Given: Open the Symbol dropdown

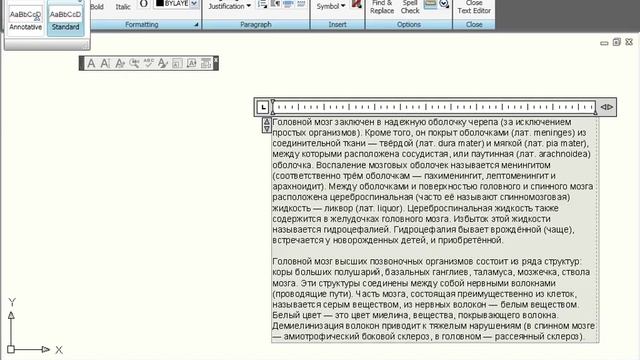Looking at the screenshot, I should 331,6.
